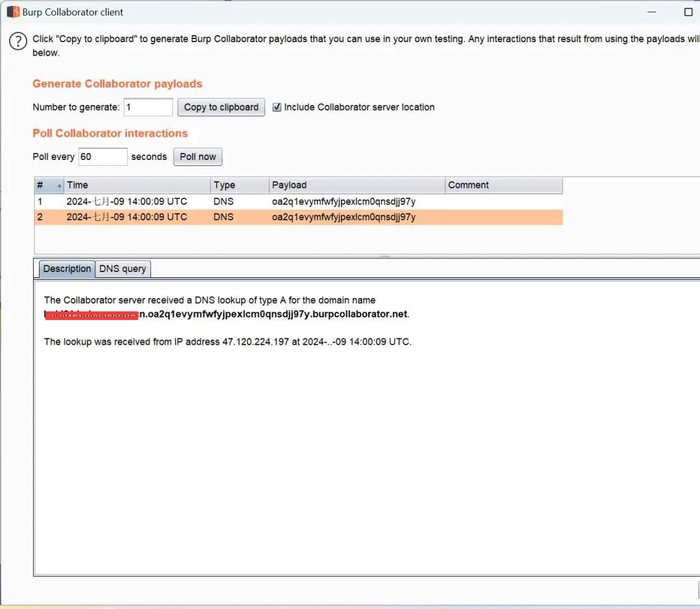Minimize the Burp Collaborator client window
Screen dimensions: 700x609
click(x=652, y=12)
